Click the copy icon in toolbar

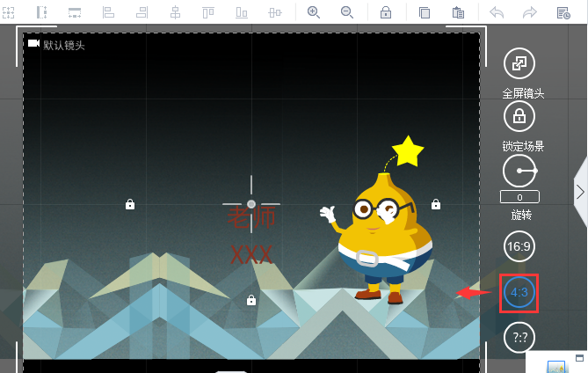(425, 12)
